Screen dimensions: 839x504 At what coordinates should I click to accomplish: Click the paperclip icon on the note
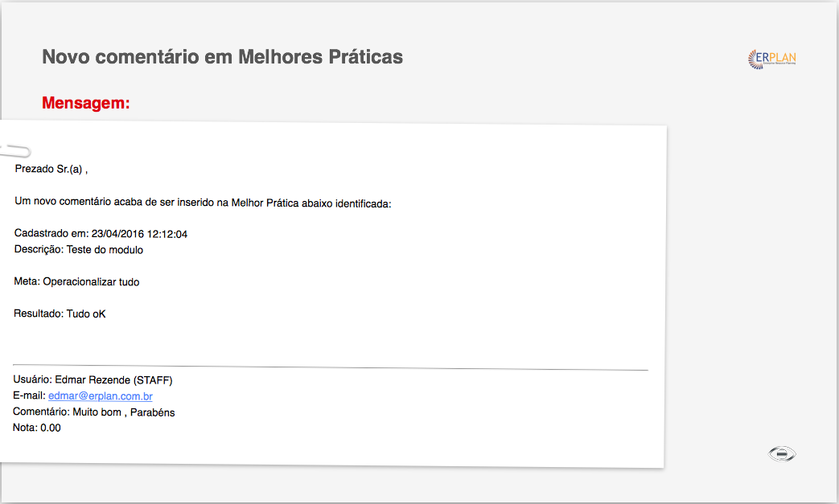pyautogui.click(x=15, y=150)
